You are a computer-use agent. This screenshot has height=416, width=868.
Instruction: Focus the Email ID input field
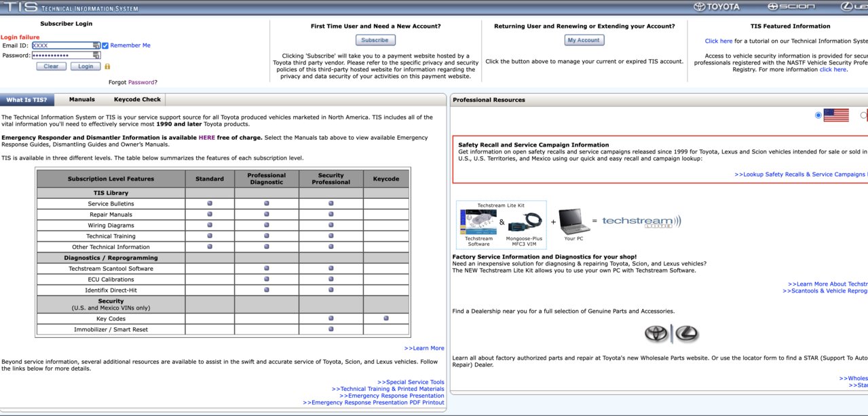click(66, 45)
